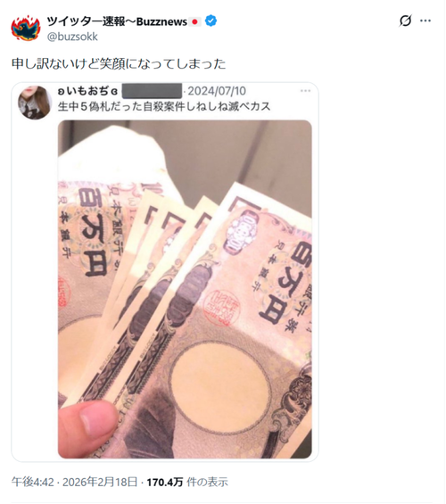446x504 pixels.
Task: Open the banknote photo in quoted tweet
Action: point(185,289)
